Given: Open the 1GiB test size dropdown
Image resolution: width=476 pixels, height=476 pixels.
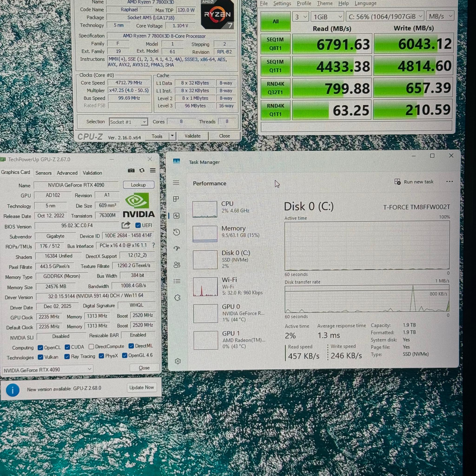Looking at the screenshot, I should click(327, 17).
